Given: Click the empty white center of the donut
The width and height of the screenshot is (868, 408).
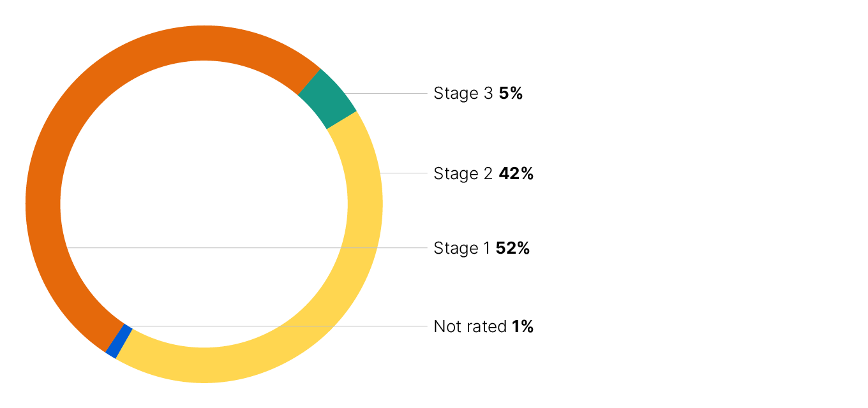Looking at the screenshot, I should pyautogui.click(x=204, y=191).
